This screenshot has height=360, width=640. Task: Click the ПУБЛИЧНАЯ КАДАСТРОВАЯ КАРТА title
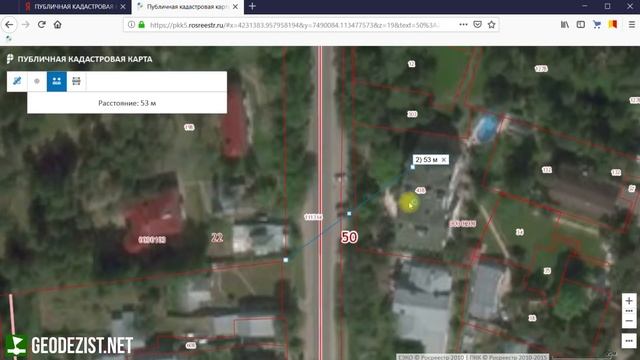click(x=85, y=59)
